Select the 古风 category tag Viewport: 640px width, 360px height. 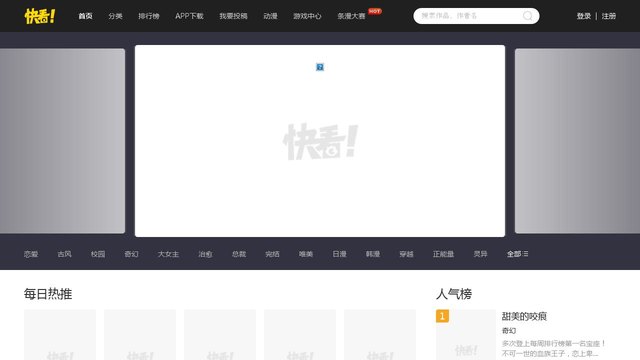pyautogui.click(x=64, y=254)
